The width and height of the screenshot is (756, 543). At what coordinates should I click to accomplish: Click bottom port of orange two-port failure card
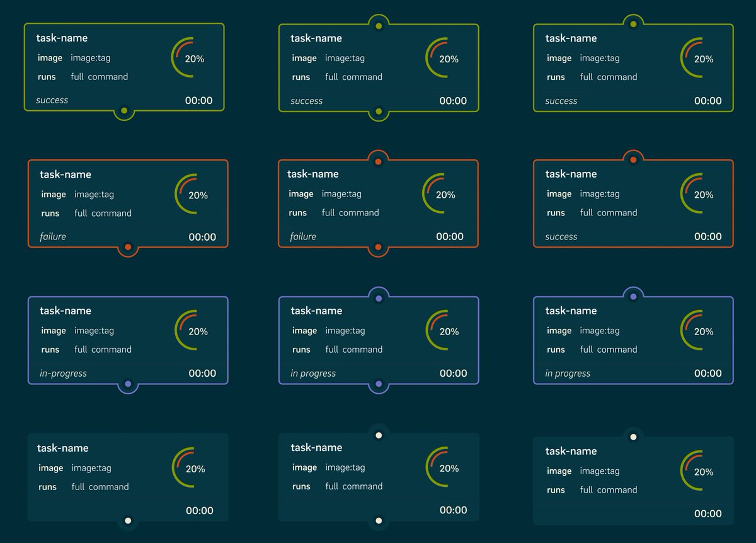click(x=378, y=248)
